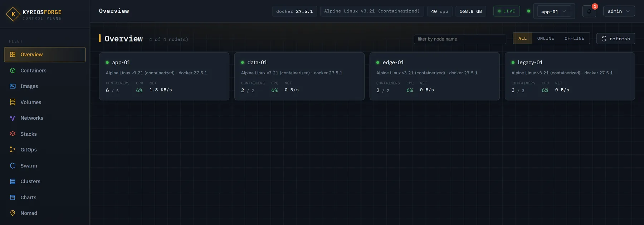Viewport: 644px width, 225px height.
Task: Open the Stacks label in sidebar
Action: [29, 134]
